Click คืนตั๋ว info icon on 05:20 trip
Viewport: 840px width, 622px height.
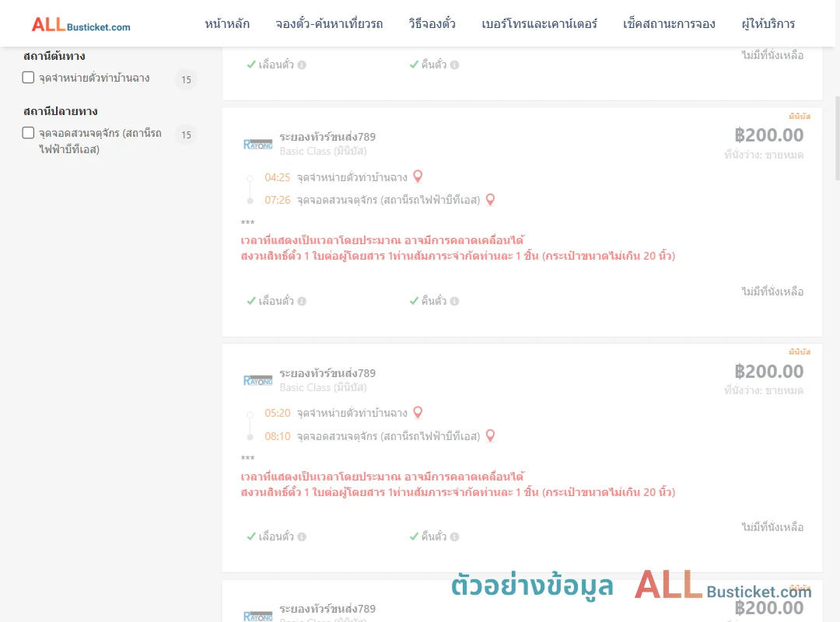(x=454, y=536)
